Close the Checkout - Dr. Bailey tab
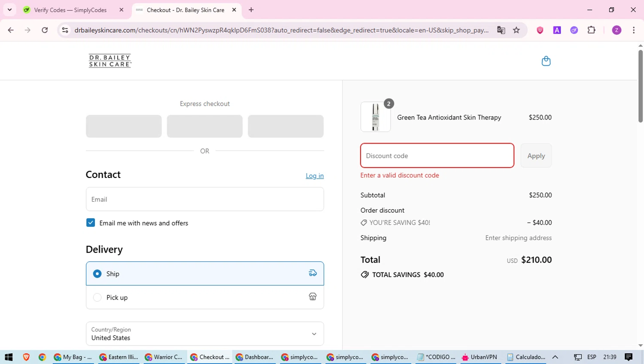 tap(234, 10)
